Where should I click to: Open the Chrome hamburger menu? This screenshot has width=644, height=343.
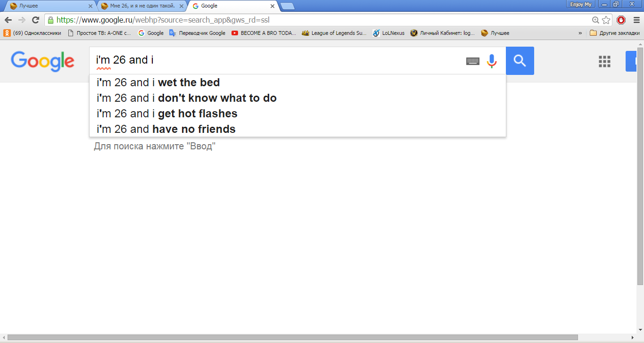point(636,20)
